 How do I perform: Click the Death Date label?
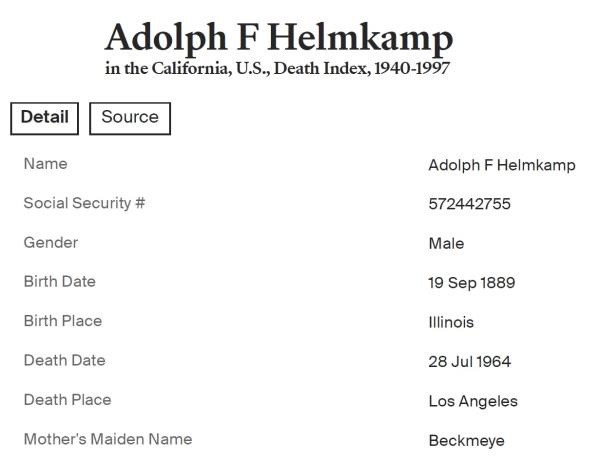pos(64,360)
